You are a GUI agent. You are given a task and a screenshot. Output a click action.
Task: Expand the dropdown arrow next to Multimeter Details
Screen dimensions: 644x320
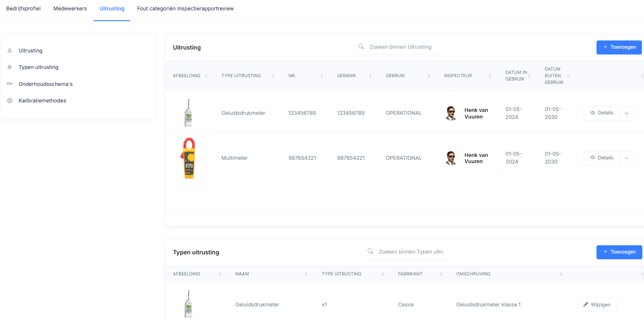click(626, 158)
